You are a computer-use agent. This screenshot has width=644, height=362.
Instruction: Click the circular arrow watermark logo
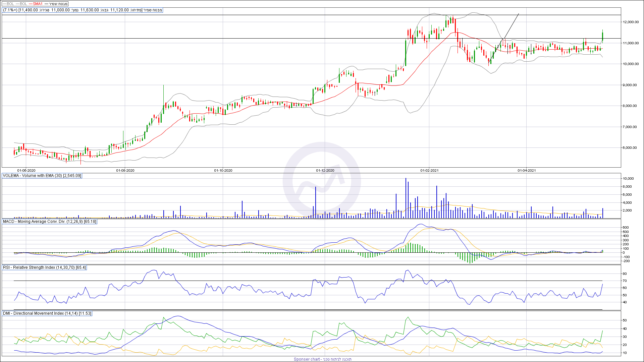click(322, 181)
